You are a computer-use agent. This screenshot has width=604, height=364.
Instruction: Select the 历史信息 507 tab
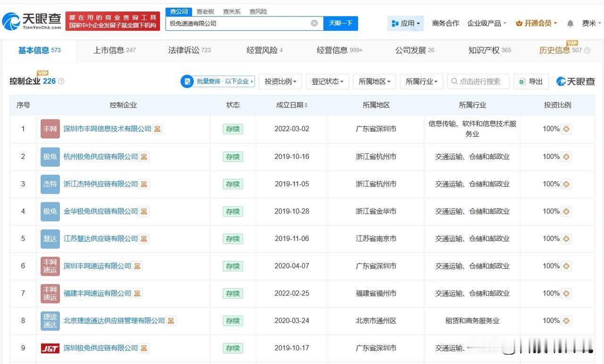(561, 50)
